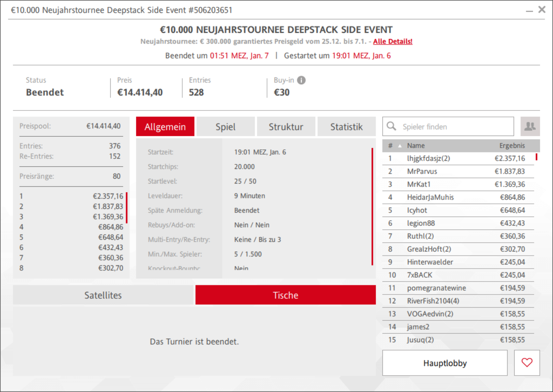The image size is (553, 392).
Task: Open the Struktur tab
Action: [x=286, y=127]
